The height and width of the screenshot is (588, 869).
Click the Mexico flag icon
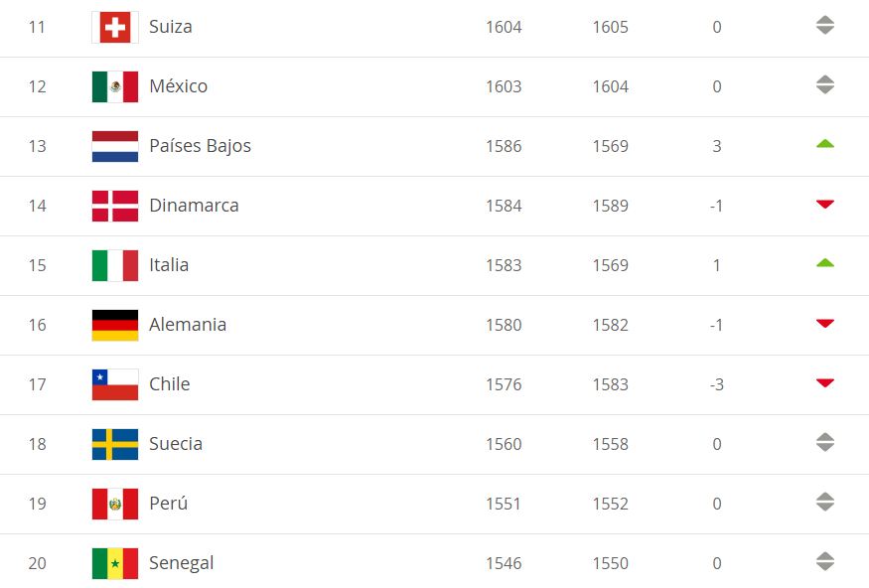click(x=115, y=86)
